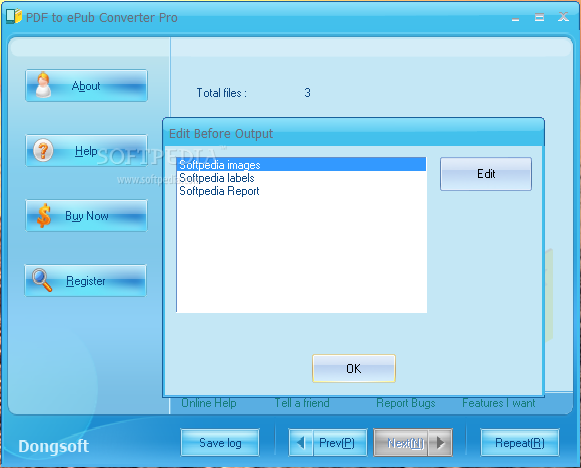Close the PDF to ePub Converter window

(x=563, y=17)
